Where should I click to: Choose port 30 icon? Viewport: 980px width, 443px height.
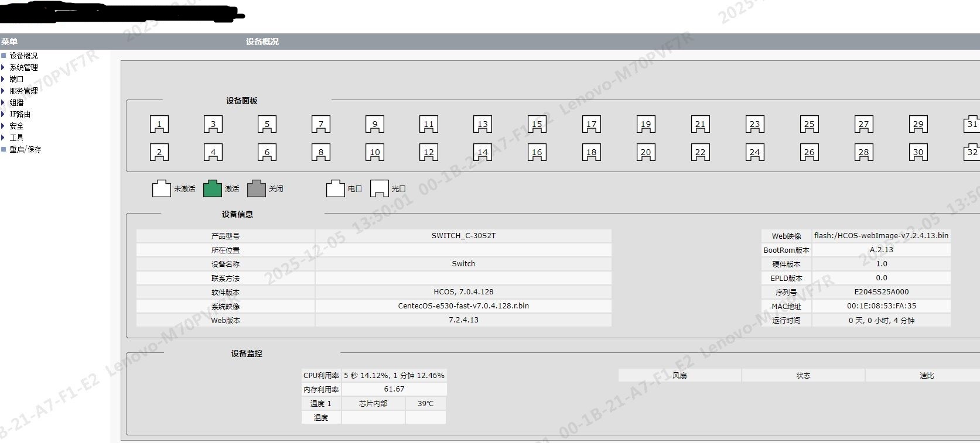coord(918,152)
